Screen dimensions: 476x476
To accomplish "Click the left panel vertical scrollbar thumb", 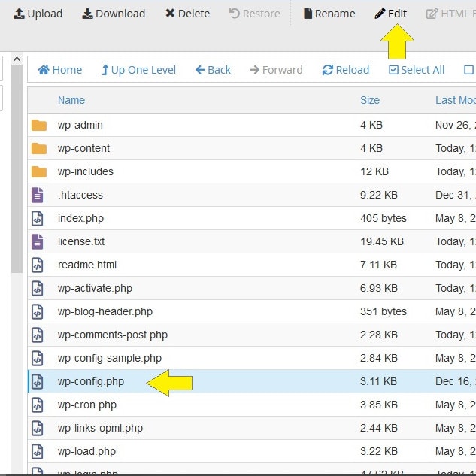I will [17, 168].
